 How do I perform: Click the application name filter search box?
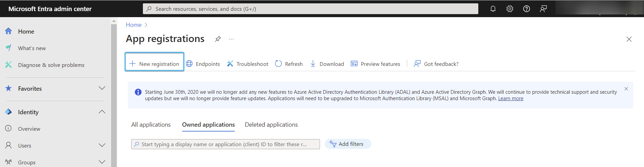click(x=225, y=144)
